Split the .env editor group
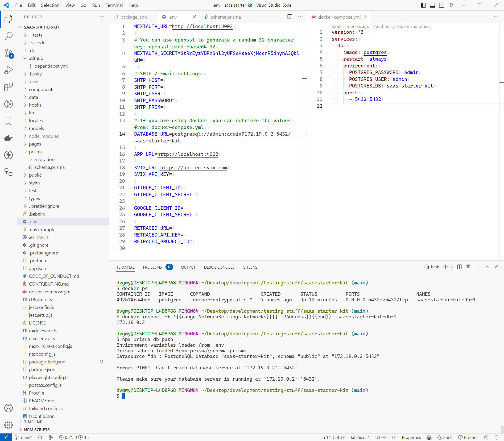This screenshot has height=441, width=504. click(x=290, y=17)
